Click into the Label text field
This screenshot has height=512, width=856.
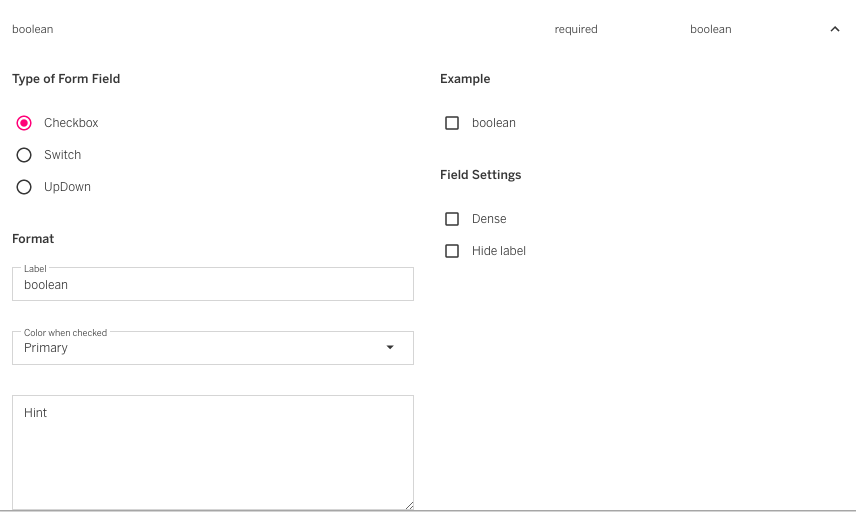[212, 285]
